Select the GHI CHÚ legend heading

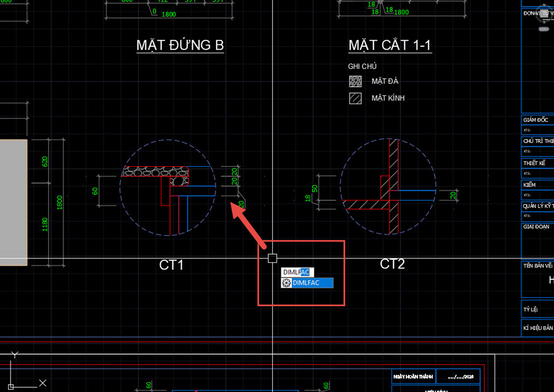pos(362,66)
